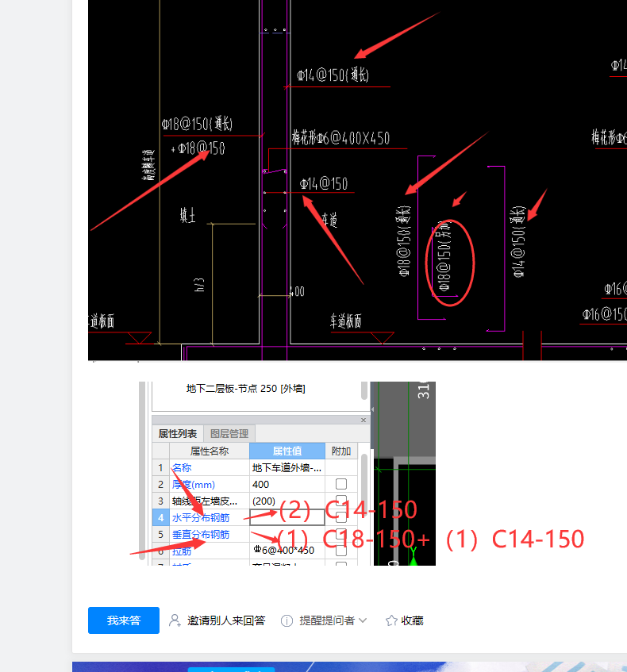This screenshot has height=672, width=627.
Task: Tick the 附加 checkbox for 厚度(mm) row
Action: [341, 484]
